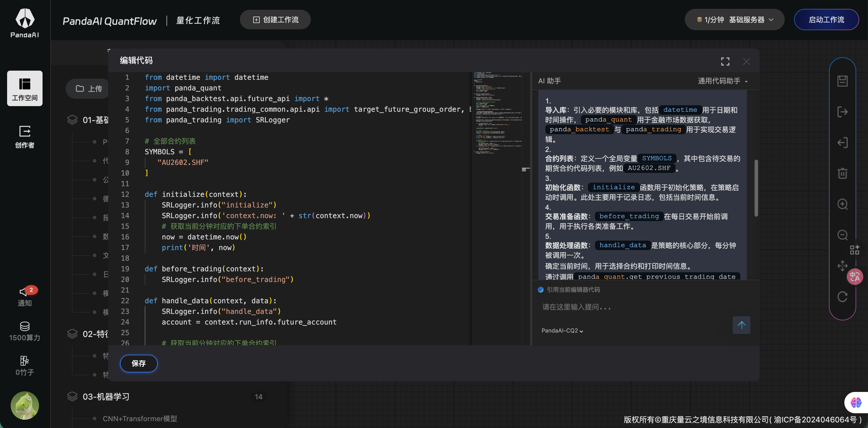Click the 启动工作流 button
This screenshot has width=868, height=428.
[x=826, y=20]
